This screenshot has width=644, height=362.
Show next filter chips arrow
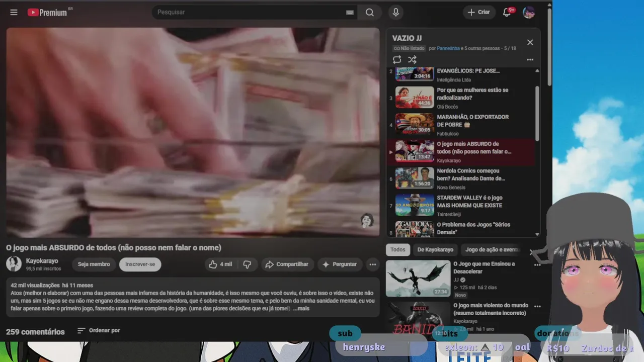[531, 252]
